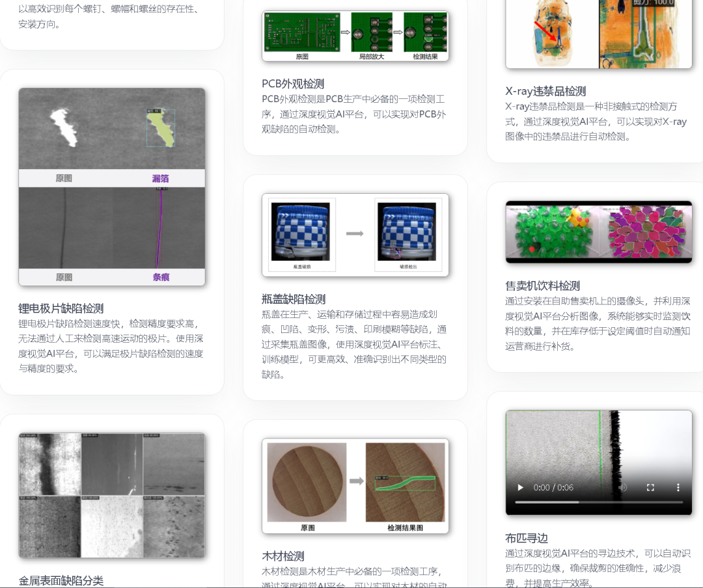
Task: Click the wood detection sample image
Action: pyautogui.click(x=355, y=486)
